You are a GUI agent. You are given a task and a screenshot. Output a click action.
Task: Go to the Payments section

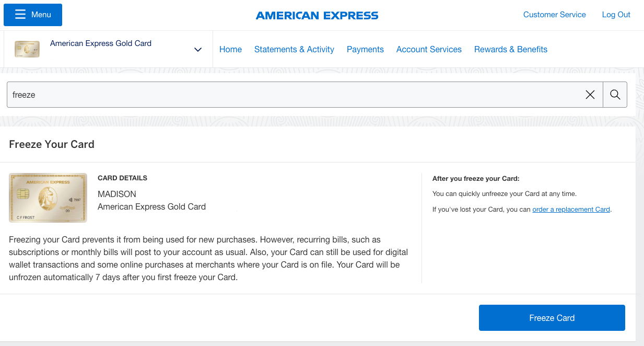click(365, 49)
